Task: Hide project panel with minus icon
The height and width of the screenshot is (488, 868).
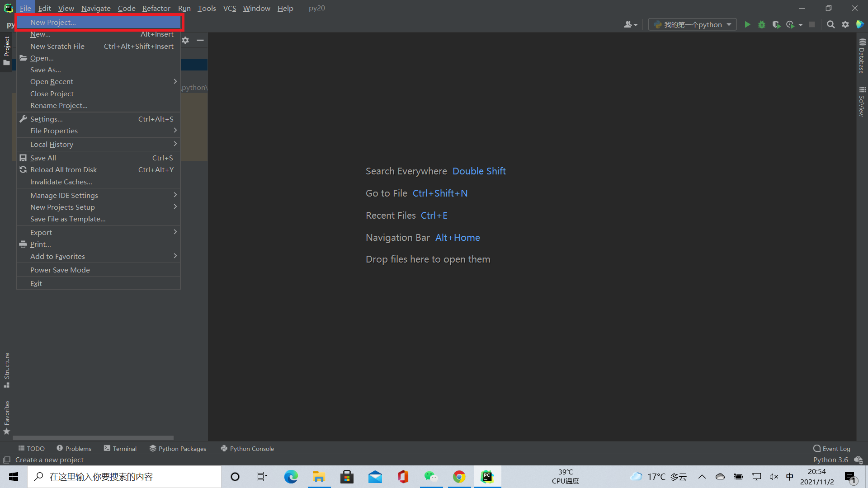Action: coord(200,40)
